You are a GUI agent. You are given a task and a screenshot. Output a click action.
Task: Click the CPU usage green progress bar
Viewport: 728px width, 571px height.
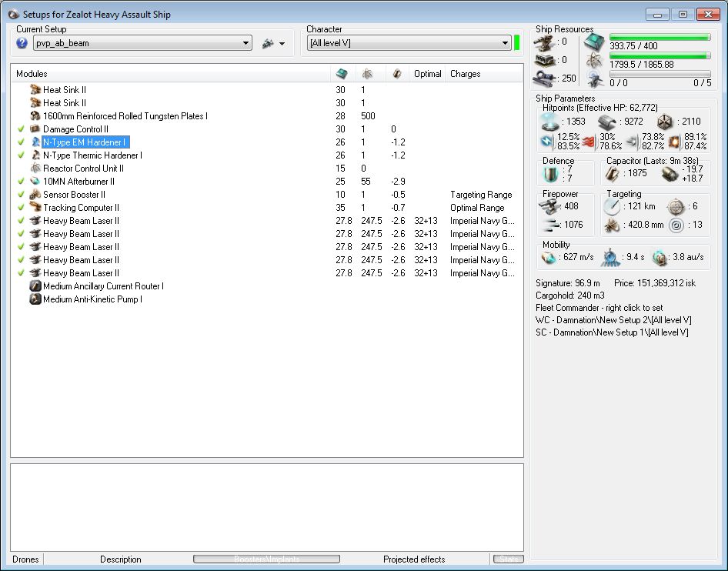click(660, 37)
